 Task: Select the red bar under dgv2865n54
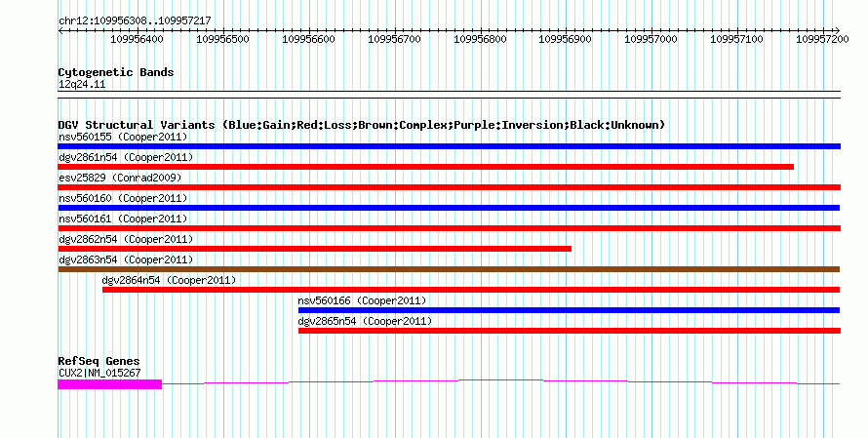click(569, 331)
